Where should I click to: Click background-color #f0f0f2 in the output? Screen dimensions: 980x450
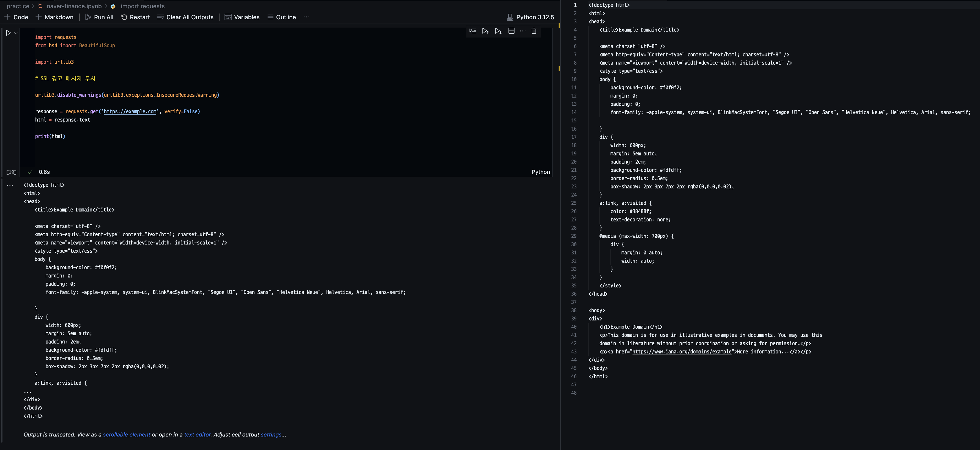81,267
